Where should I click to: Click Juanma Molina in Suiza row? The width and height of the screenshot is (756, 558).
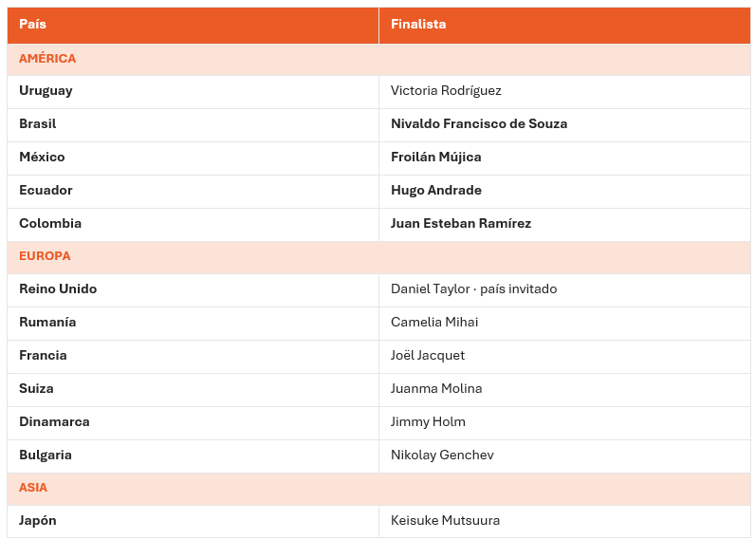pos(436,388)
